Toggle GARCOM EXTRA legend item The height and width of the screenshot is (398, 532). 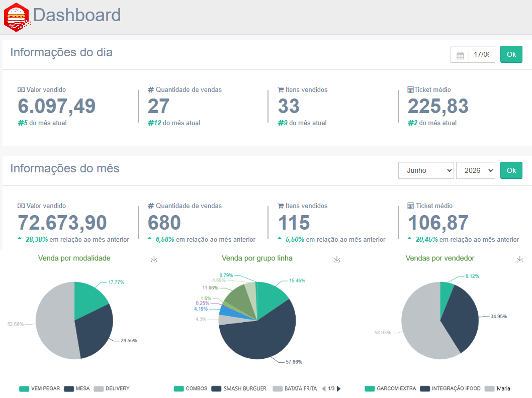click(391, 388)
